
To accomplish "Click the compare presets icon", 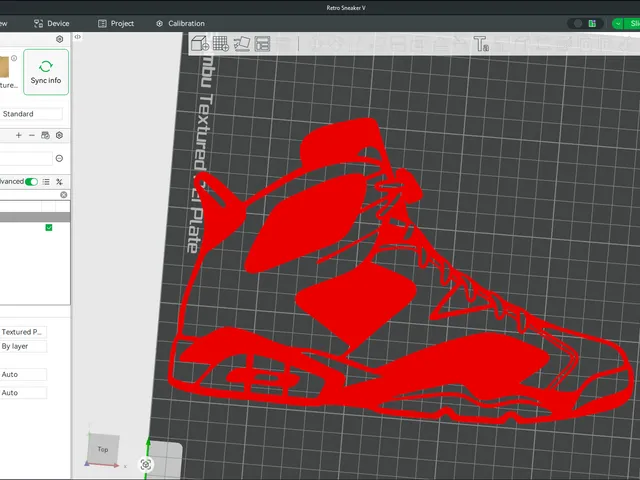I will pos(60,182).
